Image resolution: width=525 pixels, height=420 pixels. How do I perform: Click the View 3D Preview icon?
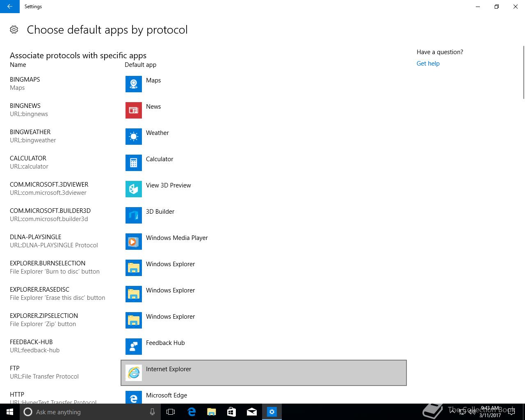coord(134,189)
